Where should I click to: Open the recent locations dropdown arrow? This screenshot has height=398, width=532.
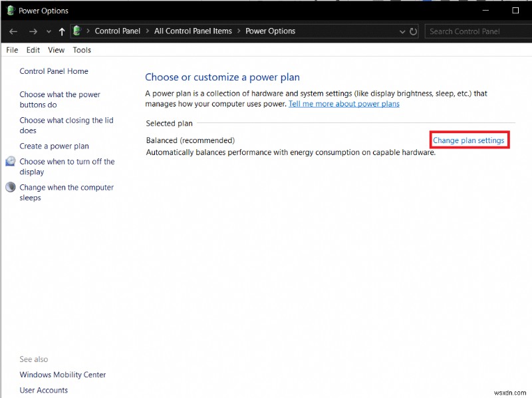[48, 32]
